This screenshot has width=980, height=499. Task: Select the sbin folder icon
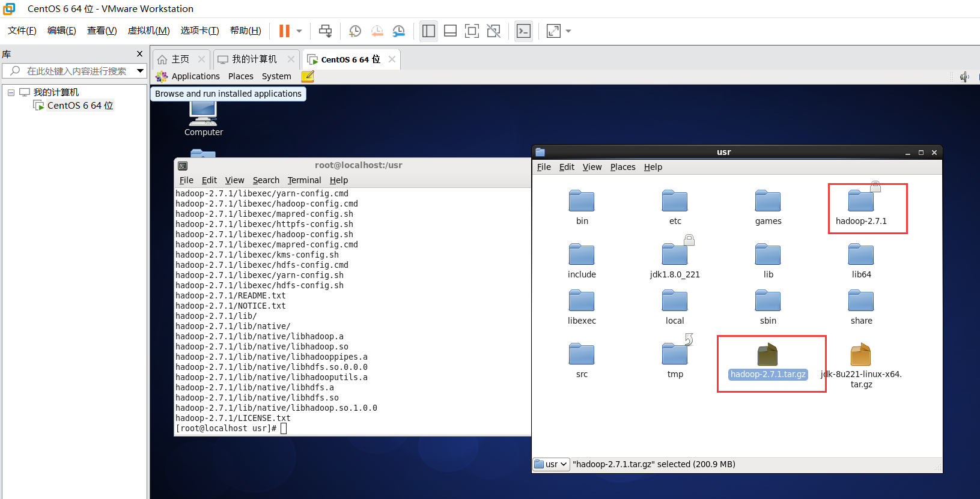(768, 300)
